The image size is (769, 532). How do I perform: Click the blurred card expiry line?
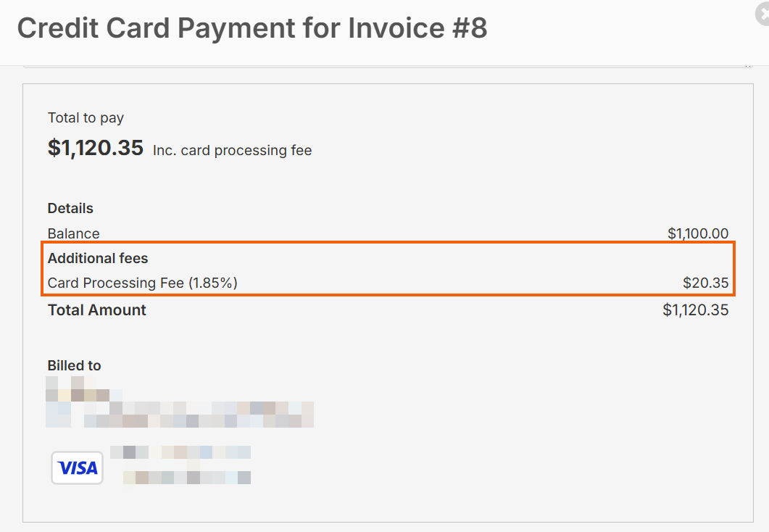(186, 477)
